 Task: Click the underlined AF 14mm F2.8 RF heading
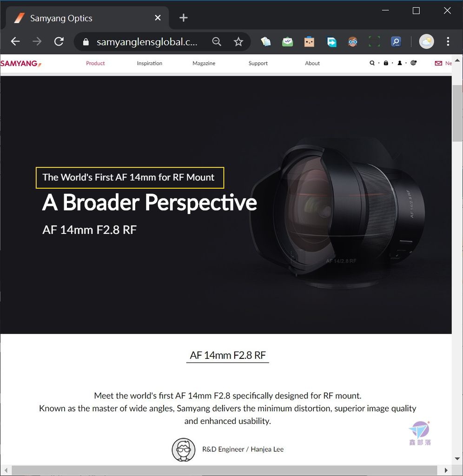tap(228, 355)
